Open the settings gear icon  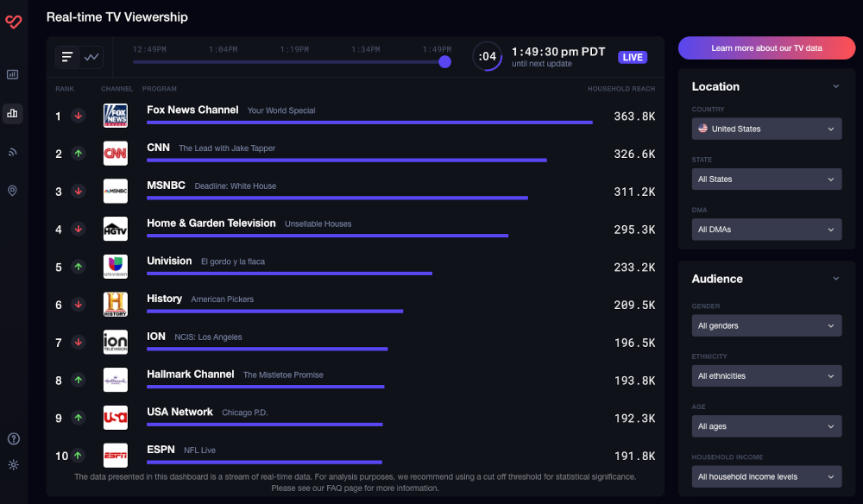13,465
